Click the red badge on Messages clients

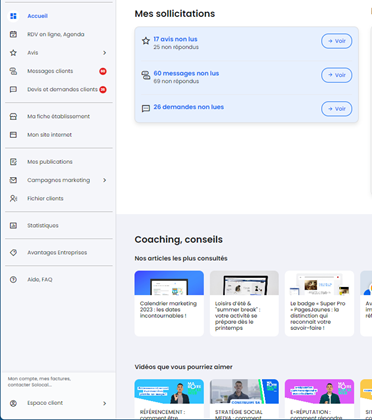point(103,71)
